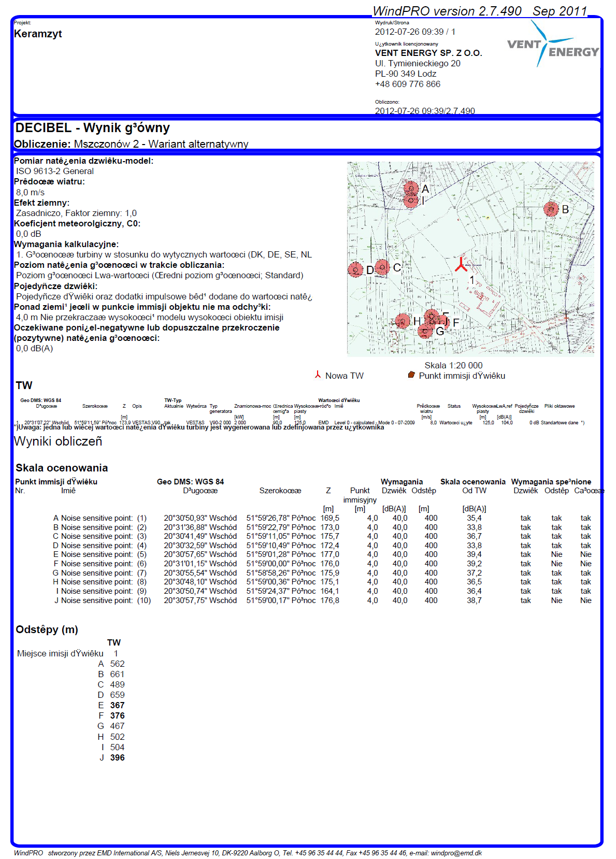Click the 'Od TW' value '38,7'
Image resolution: width=616 pixels, height=859 pixels.
tap(474, 600)
